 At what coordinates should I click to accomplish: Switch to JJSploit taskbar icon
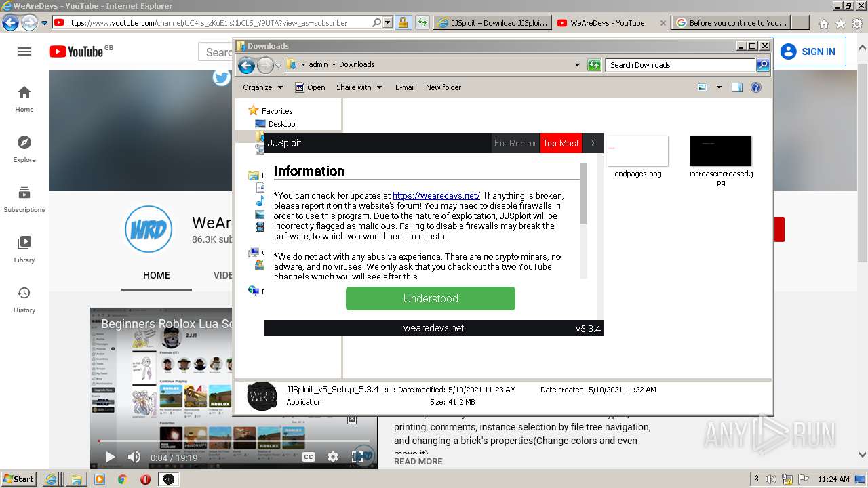[x=169, y=479]
